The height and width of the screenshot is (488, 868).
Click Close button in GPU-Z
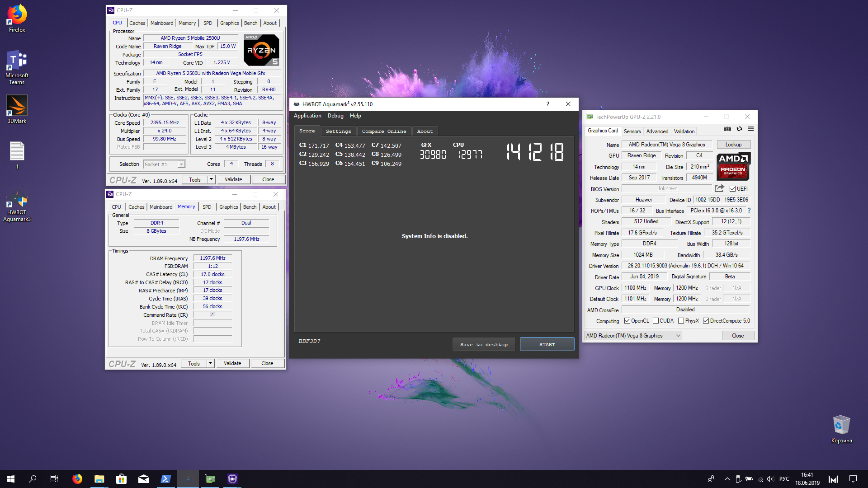point(738,336)
